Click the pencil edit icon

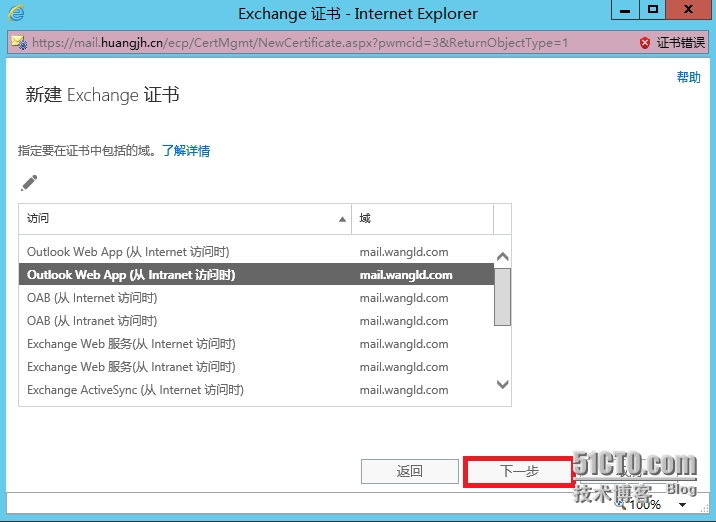click(29, 183)
